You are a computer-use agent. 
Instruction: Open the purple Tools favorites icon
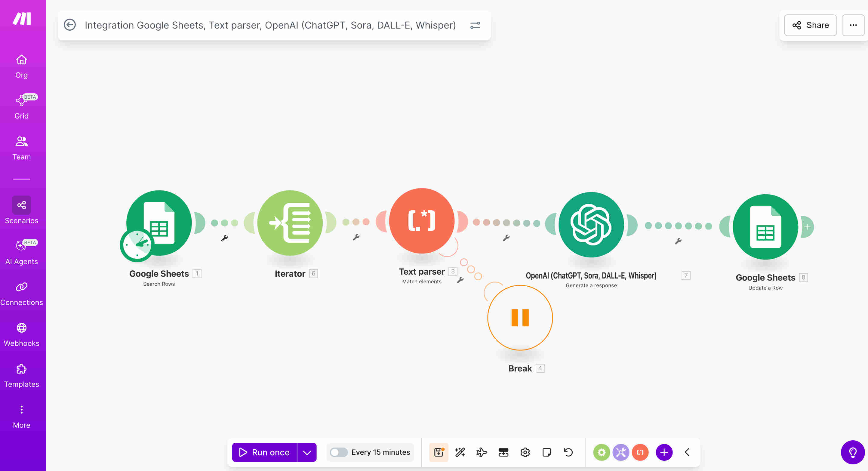point(621,452)
